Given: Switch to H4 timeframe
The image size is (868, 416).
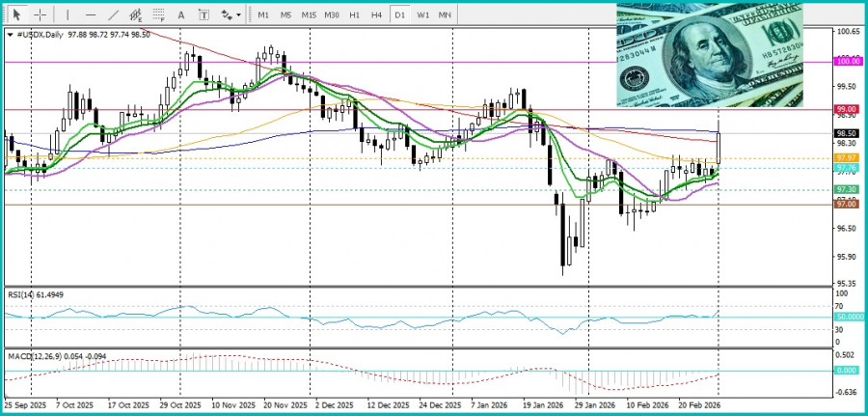Looking at the screenshot, I should (x=377, y=15).
